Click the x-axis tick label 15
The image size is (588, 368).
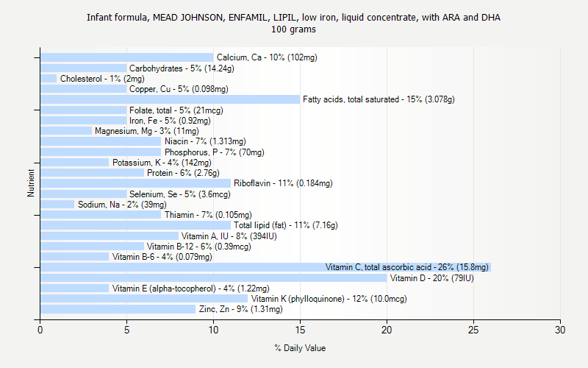click(300, 330)
